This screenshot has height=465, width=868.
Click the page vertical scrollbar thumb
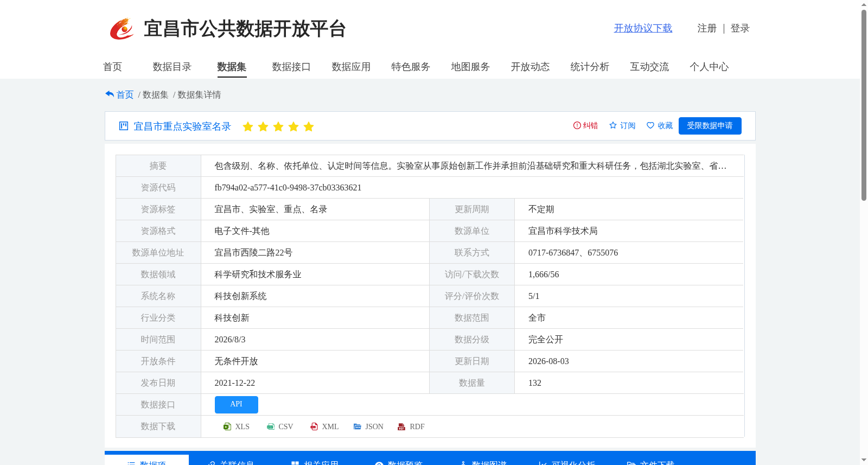pos(864,105)
